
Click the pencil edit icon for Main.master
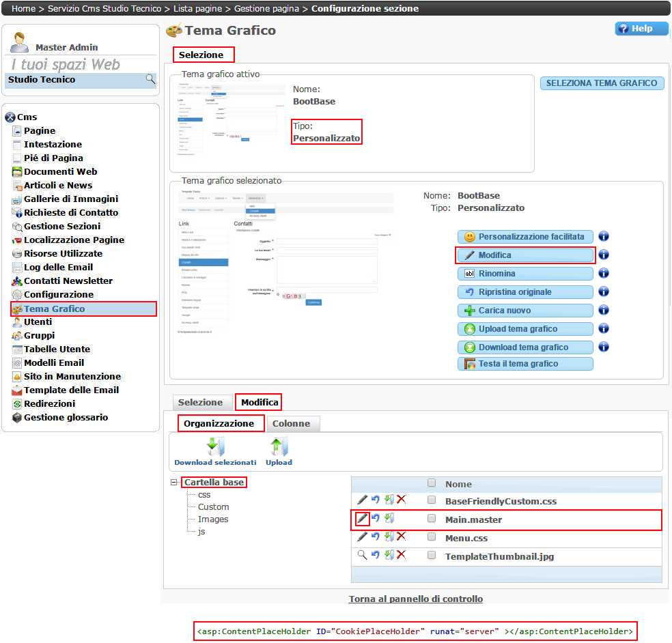[x=362, y=519]
